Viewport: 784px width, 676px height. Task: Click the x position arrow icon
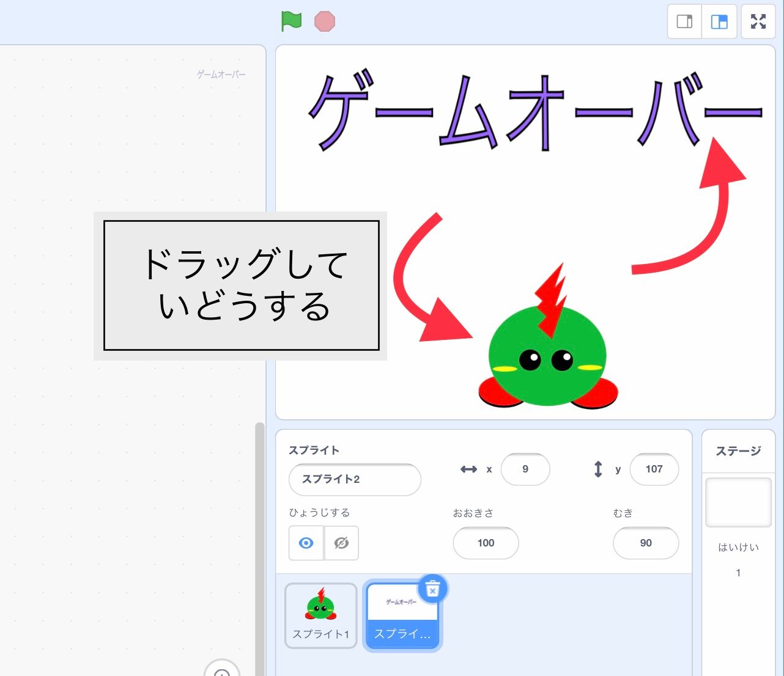coord(468,469)
